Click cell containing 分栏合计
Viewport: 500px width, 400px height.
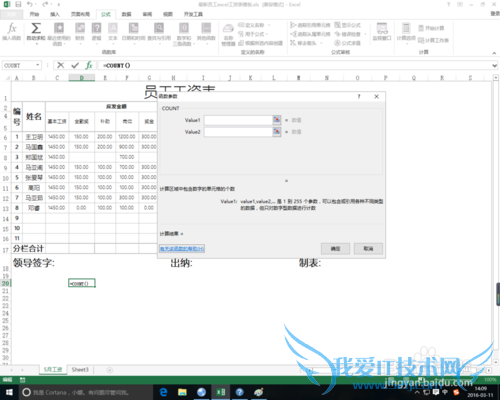pyautogui.click(x=28, y=249)
